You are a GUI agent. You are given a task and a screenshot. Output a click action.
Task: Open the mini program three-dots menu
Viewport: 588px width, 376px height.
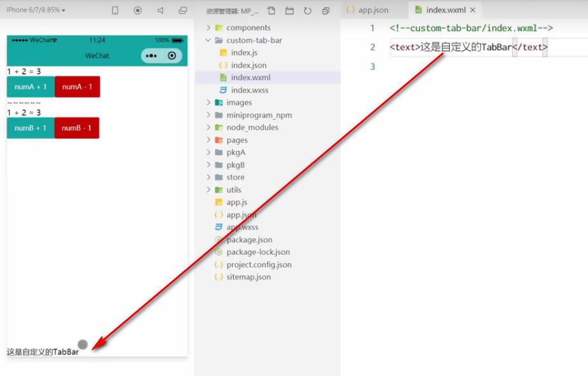[x=151, y=56]
